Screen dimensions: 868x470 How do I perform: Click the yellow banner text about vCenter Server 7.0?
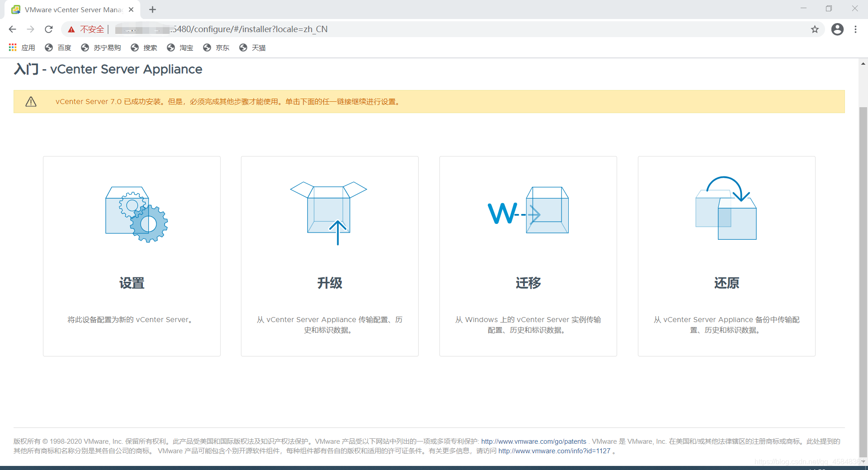click(x=228, y=102)
